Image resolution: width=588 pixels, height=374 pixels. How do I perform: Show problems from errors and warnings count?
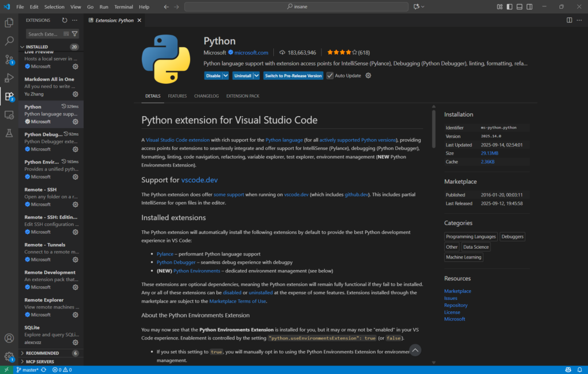coord(62,370)
